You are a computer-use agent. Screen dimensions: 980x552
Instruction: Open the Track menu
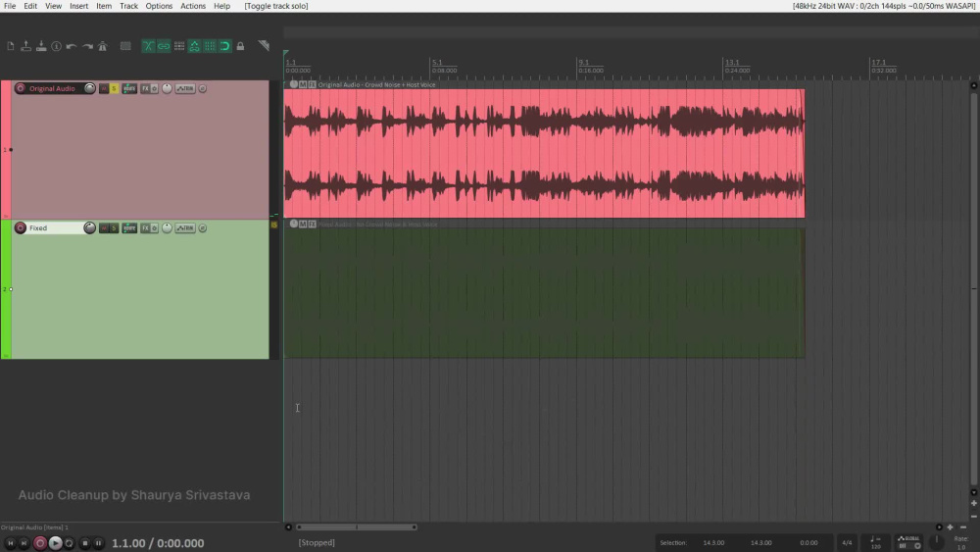[x=128, y=6]
